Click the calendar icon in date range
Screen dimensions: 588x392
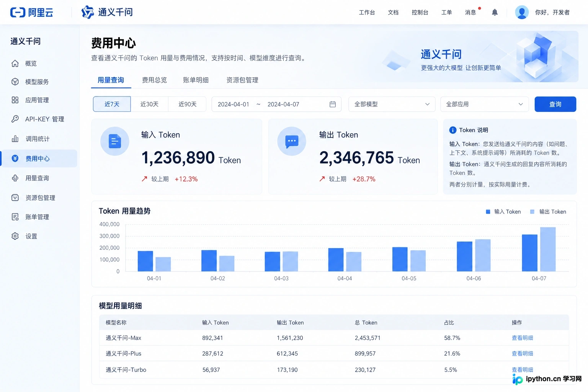point(333,104)
